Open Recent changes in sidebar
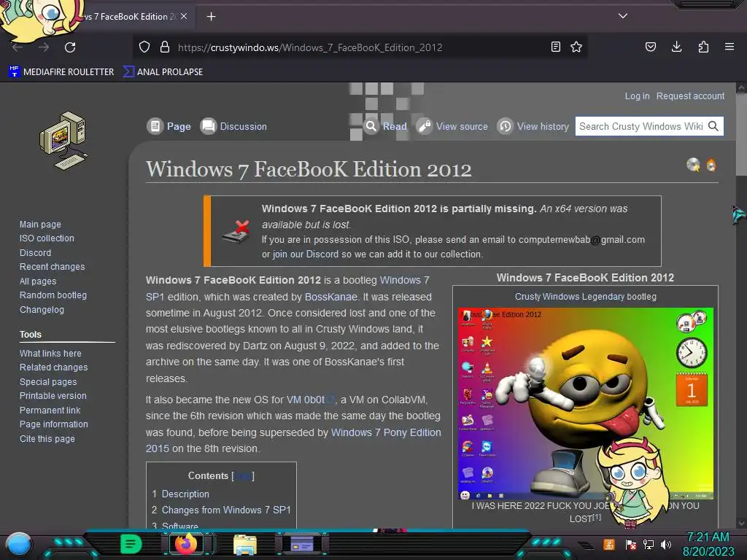The width and height of the screenshot is (747, 560). (52, 267)
